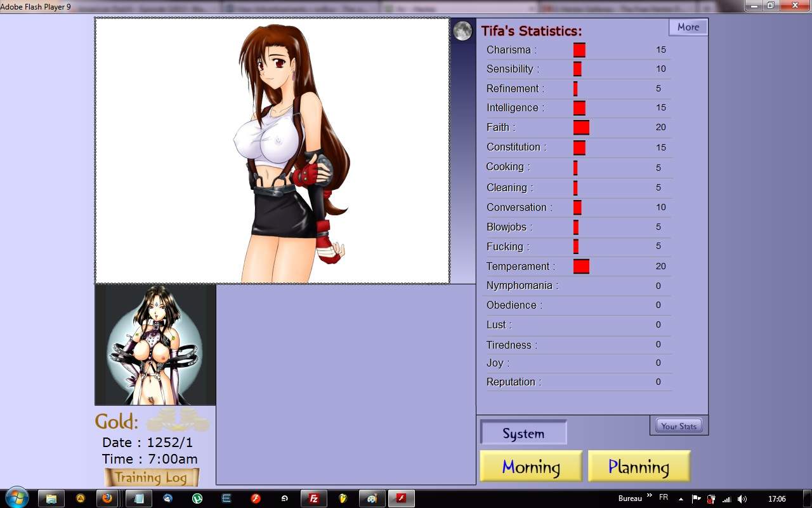Open Windows Explorer from the taskbar

[x=51, y=498]
